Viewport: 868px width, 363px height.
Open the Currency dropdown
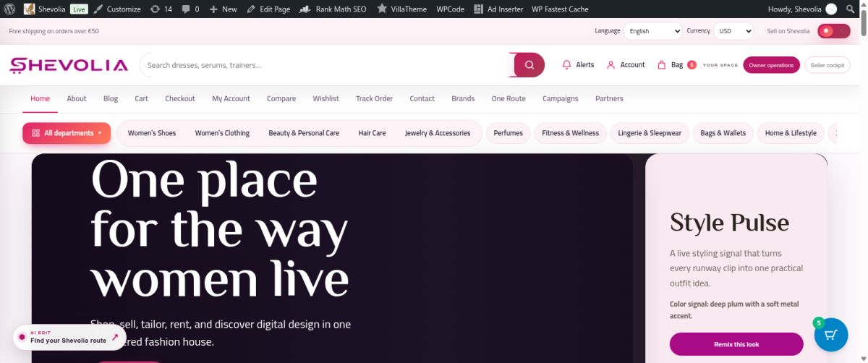733,31
